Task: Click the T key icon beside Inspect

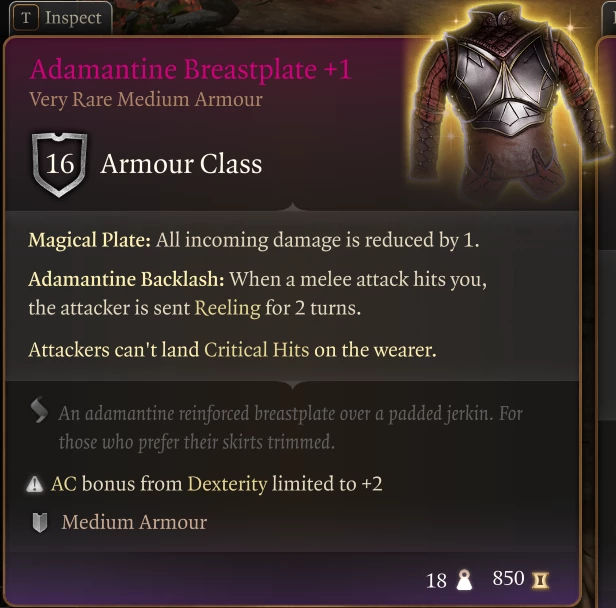Action: (26, 18)
